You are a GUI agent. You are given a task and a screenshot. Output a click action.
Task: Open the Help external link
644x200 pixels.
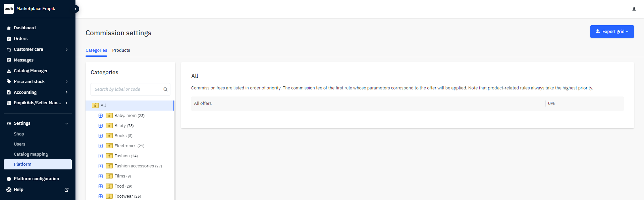point(66,190)
